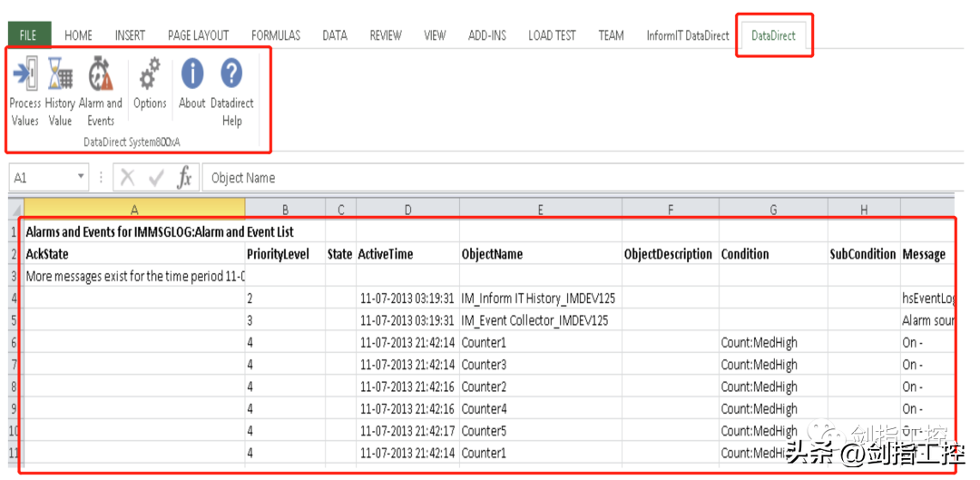Select the Counter5 cell
Screen dimensions: 980x480
point(541,431)
